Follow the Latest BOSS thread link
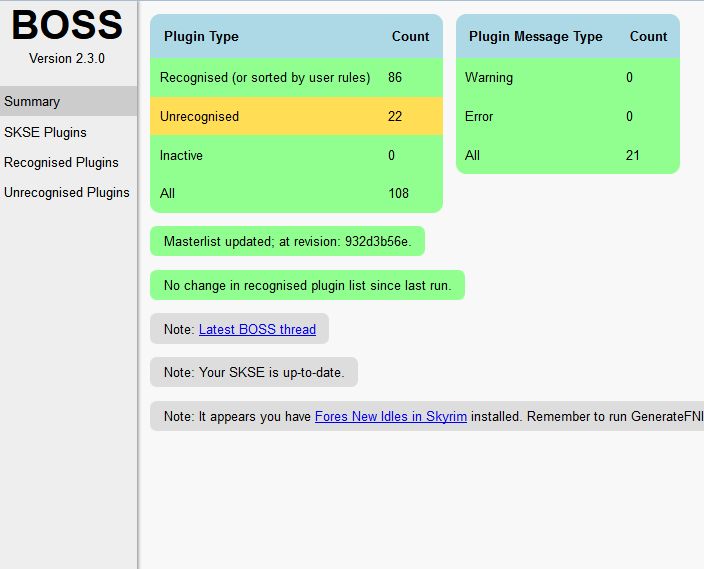The width and height of the screenshot is (704, 569). pos(257,329)
